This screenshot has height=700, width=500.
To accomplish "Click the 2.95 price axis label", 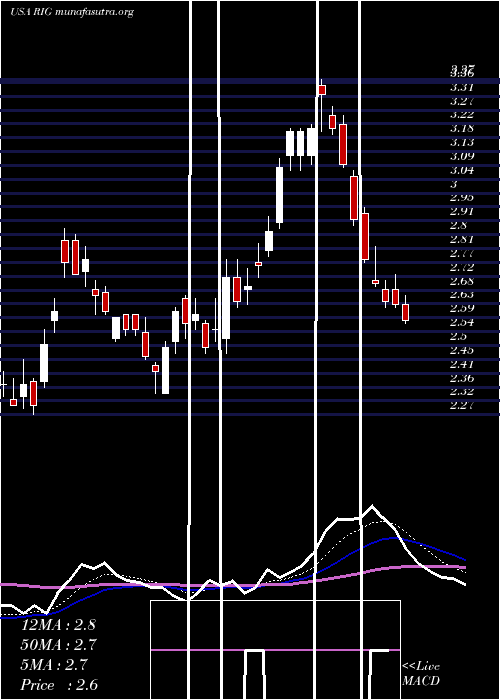I will click(462, 197).
